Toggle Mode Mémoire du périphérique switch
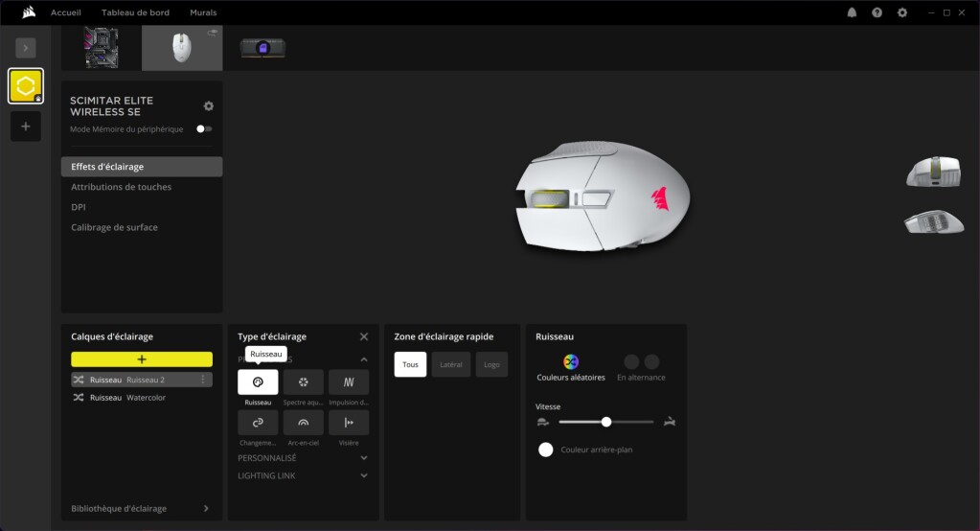This screenshot has height=531, width=980. (204, 128)
